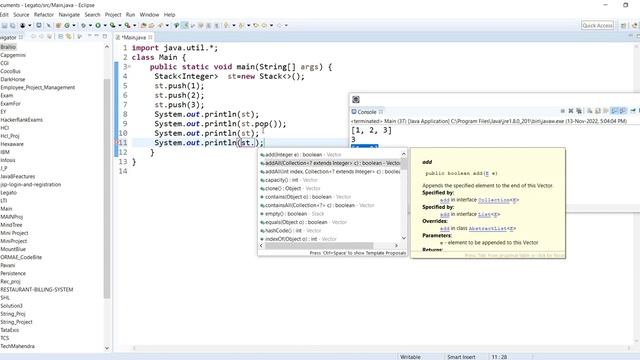
Task: Click the AbstractList<E> link in the Javadoc popup
Action: (492, 229)
